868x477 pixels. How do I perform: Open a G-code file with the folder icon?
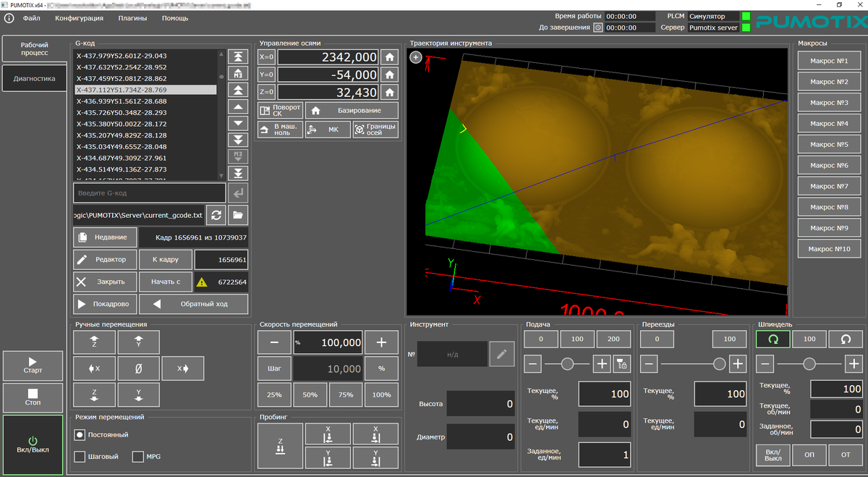pyautogui.click(x=238, y=215)
